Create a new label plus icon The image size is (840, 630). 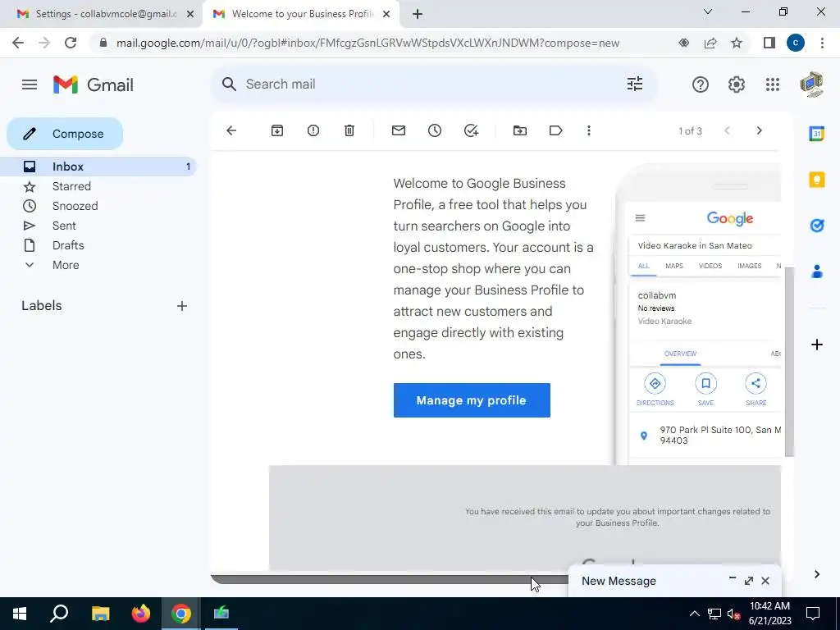click(x=182, y=306)
